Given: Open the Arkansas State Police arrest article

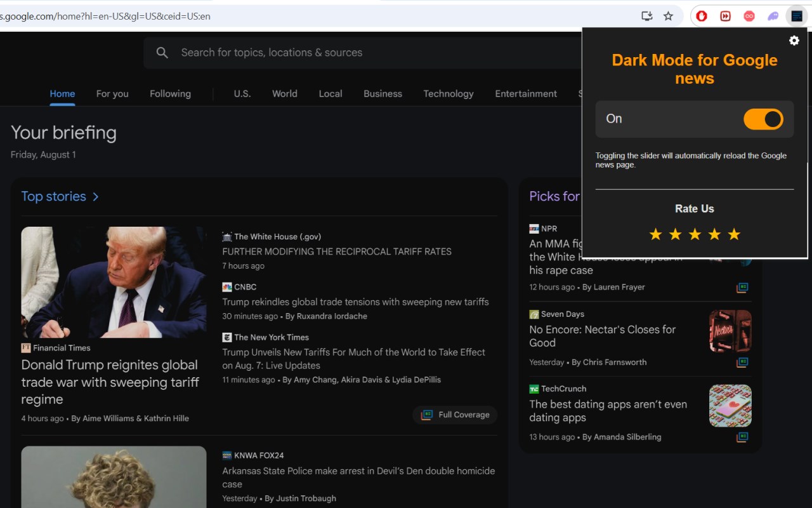Looking at the screenshot, I should [358, 478].
